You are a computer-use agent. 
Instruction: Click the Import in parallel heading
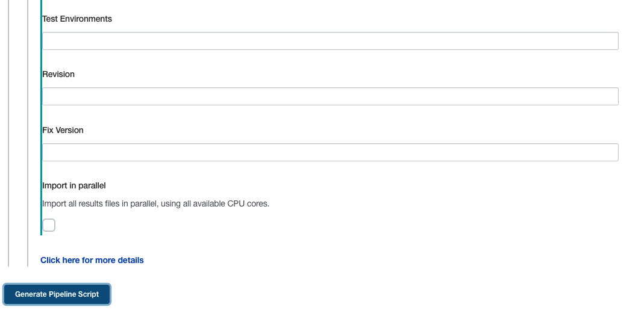pyautogui.click(x=74, y=185)
